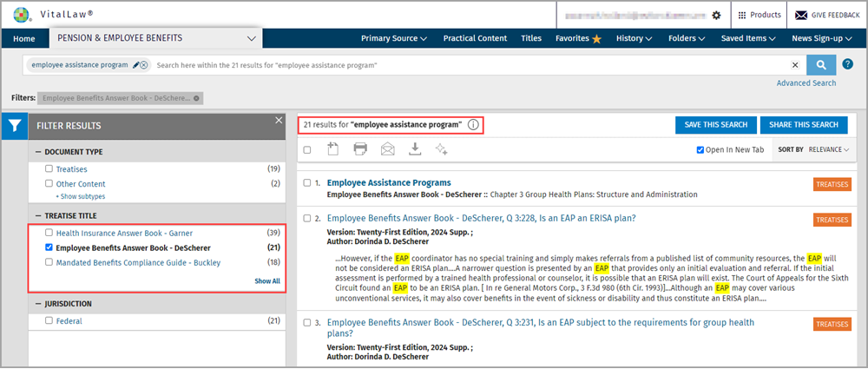Open Practical Content menu item
The height and width of the screenshot is (369, 868).
475,38
